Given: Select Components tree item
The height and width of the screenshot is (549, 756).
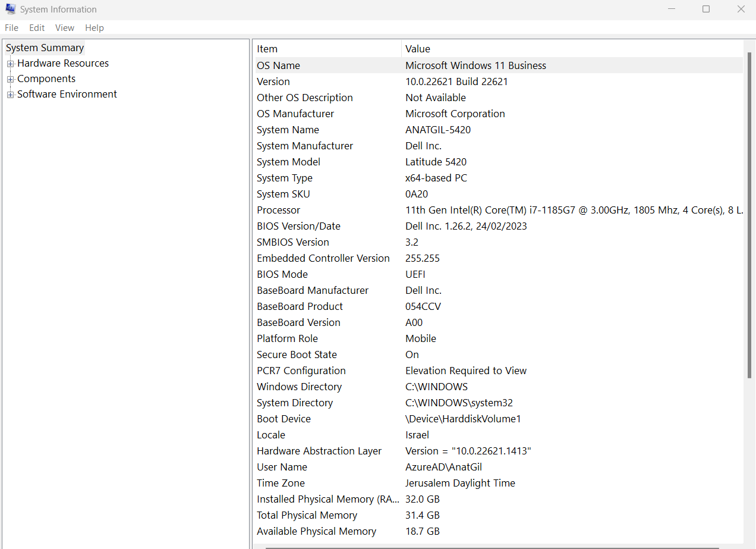Looking at the screenshot, I should point(46,79).
